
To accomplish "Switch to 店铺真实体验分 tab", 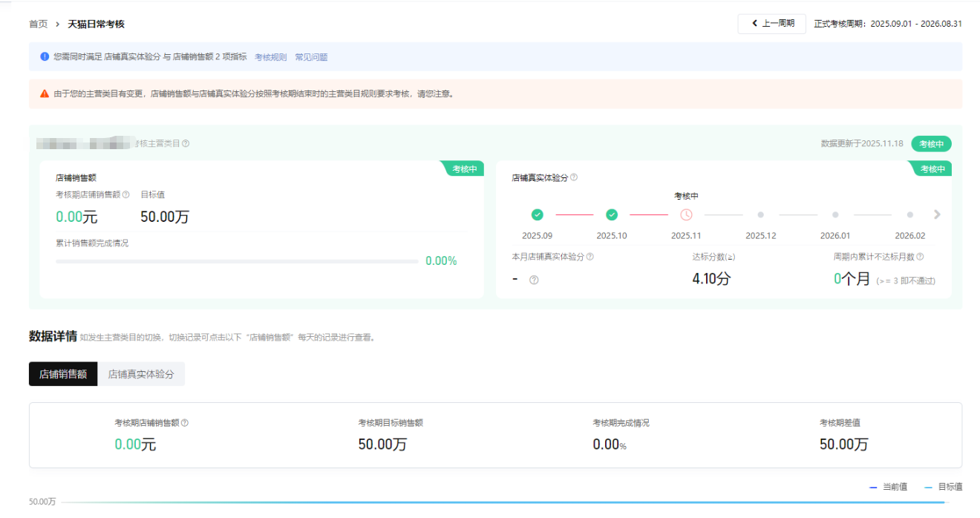I will click(141, 375).
